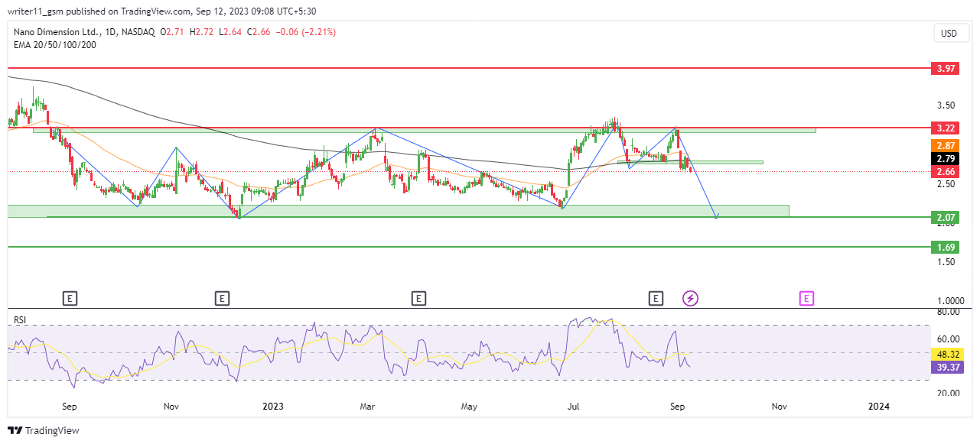Click the Mar label on time axis
The image size is (980, 444).
pos(367,407)
